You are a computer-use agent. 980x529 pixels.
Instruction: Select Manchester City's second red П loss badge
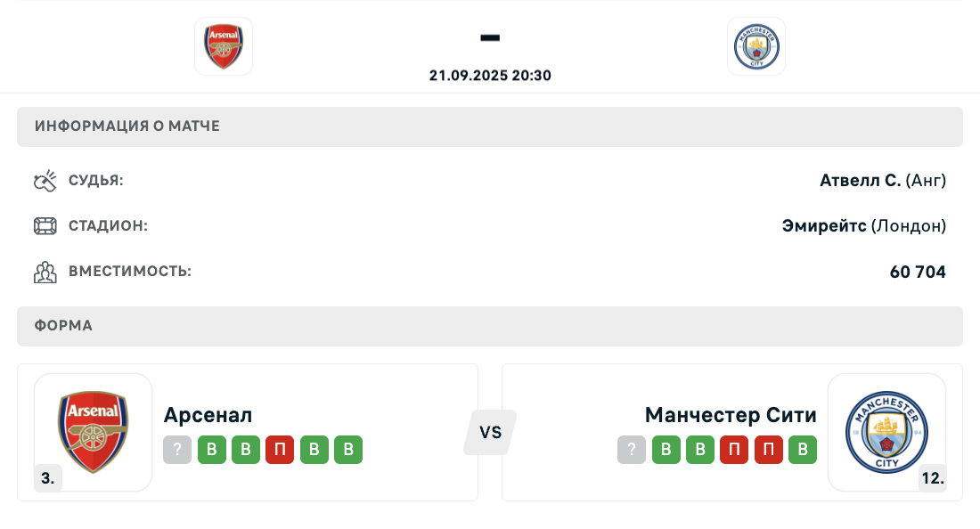click(768, 449)
